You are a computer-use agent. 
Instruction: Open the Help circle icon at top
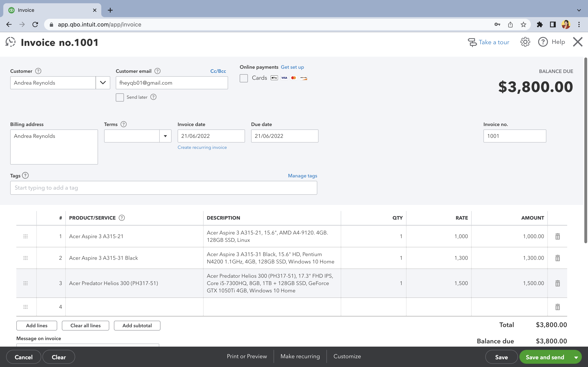pyautogui.click(x=543, y=42)
